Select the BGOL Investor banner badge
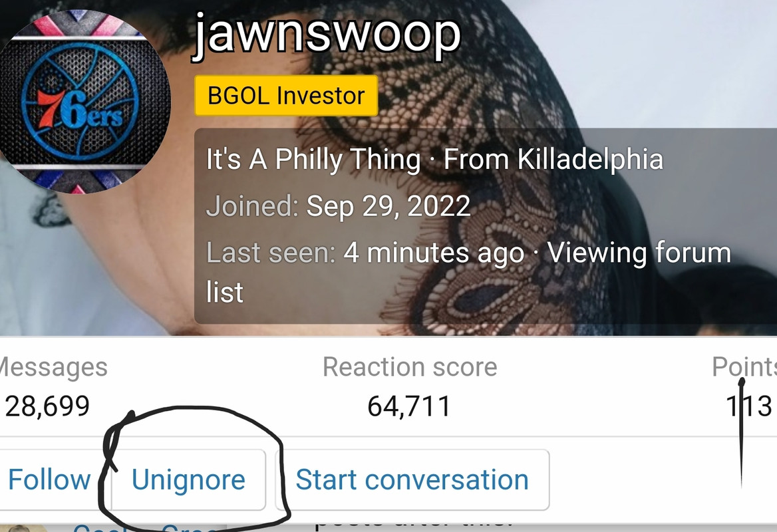Viewport: 777px width, 532px height. [x=287, y=96]
